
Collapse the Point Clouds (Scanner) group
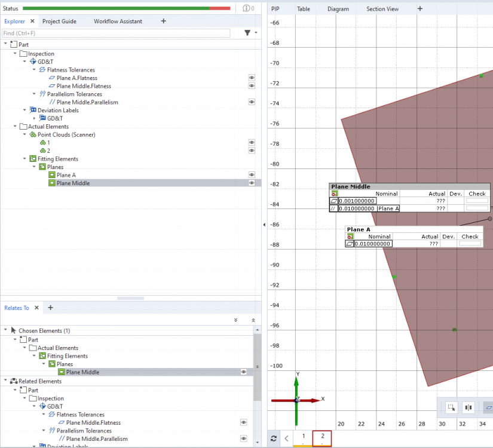25,134
